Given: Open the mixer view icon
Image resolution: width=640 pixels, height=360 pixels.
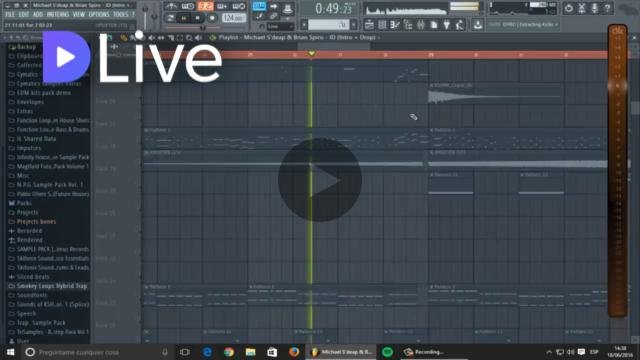Looking at the screenshot, I should tap(420, 25).
